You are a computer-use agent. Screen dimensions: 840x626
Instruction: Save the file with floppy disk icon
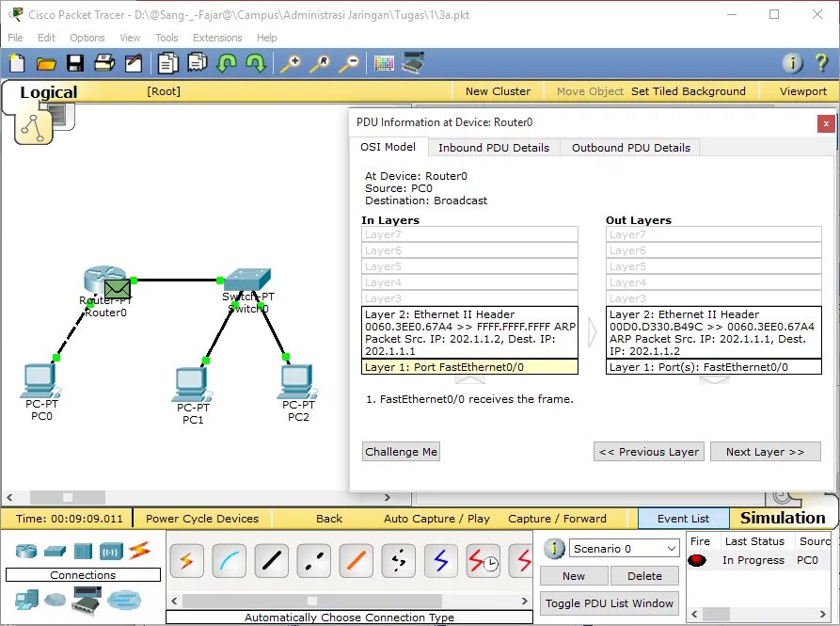tap(75, 63)
